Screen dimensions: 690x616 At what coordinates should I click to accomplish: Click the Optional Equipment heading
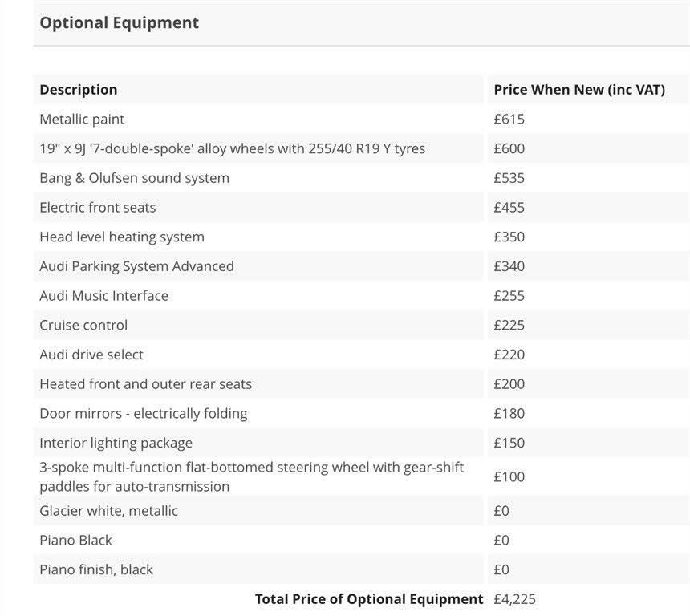coord(119,22)
